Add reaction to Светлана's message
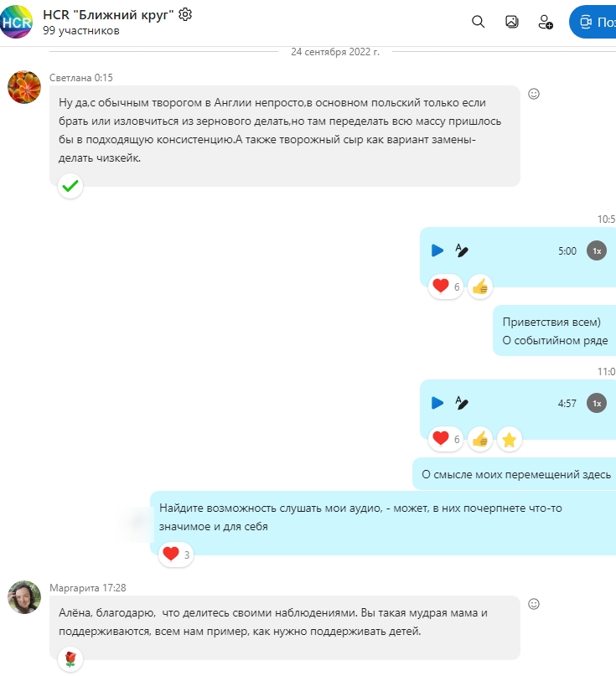 pos(534,94)
